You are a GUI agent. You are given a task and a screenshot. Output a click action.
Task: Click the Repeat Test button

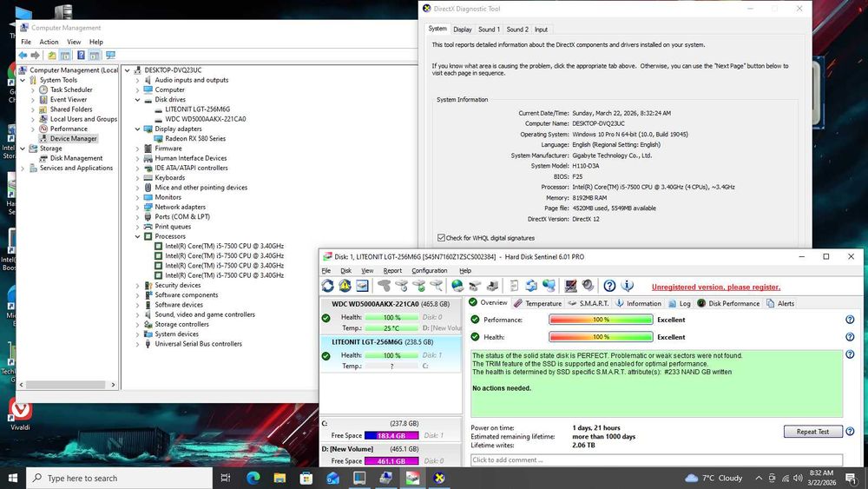coord(812,432)
